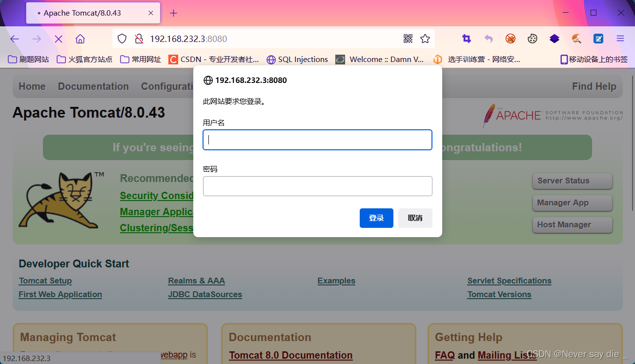Open Examples link
635x364 pixels.
pos(336,281)
